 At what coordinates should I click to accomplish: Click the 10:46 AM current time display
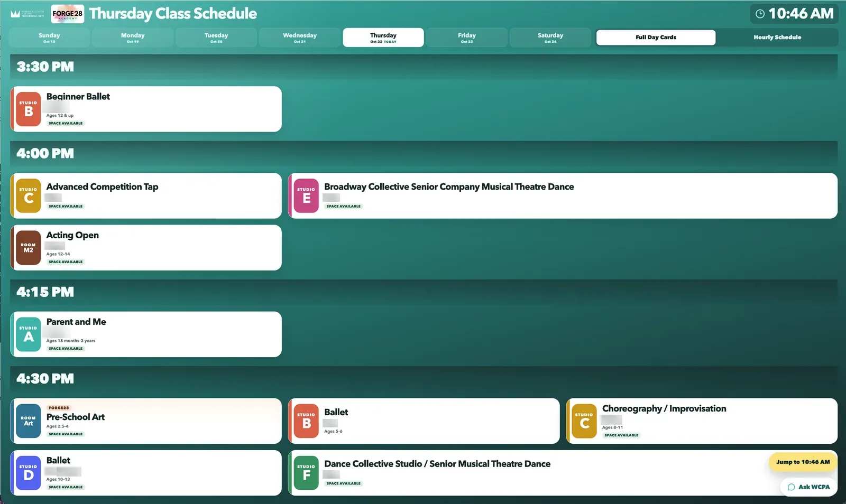pos(794,14)
